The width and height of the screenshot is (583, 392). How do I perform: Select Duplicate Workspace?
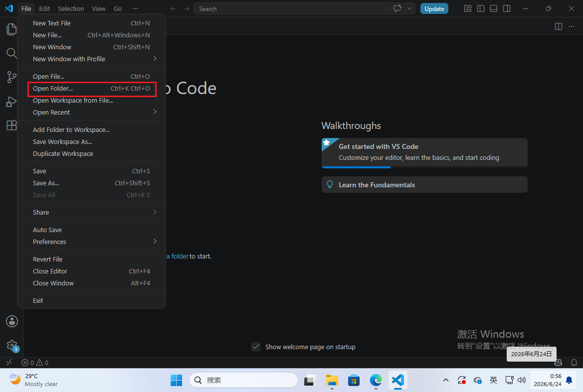(91, 154)
